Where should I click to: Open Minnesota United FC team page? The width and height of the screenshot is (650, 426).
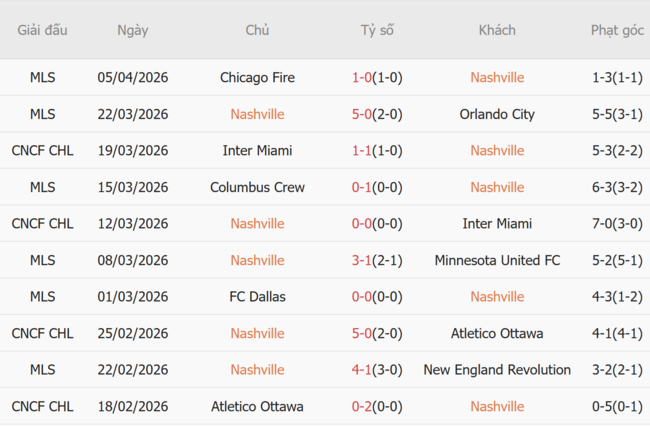497,260
